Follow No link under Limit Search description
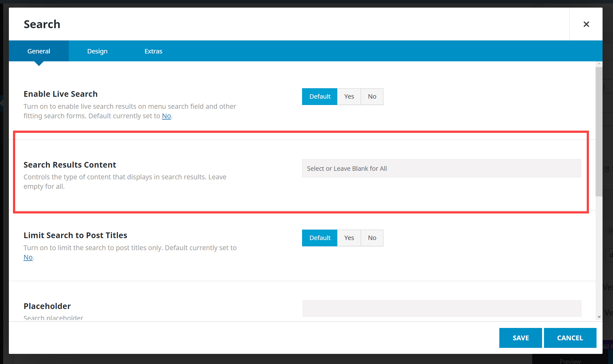This screenshot has width=613, height=364. (x=28, y=257)
